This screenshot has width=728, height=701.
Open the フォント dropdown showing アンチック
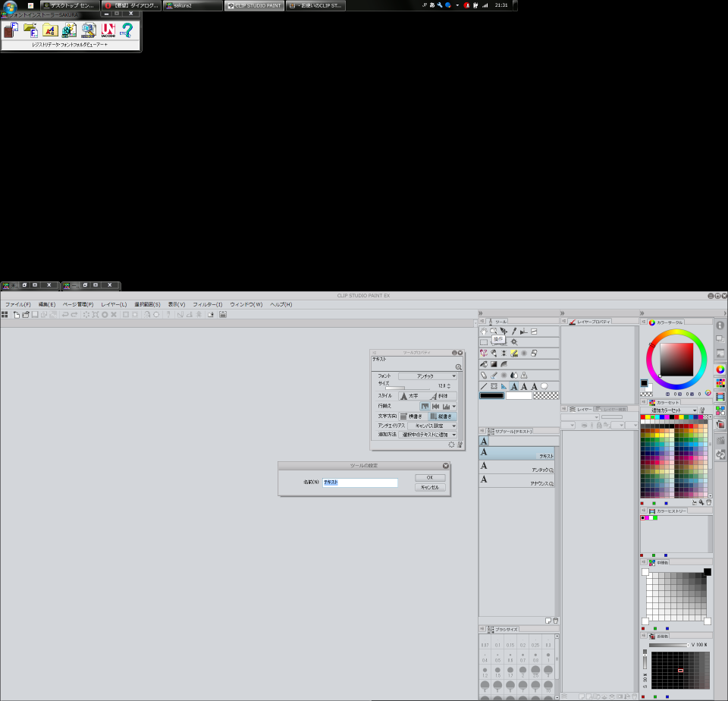pos(428,376)
